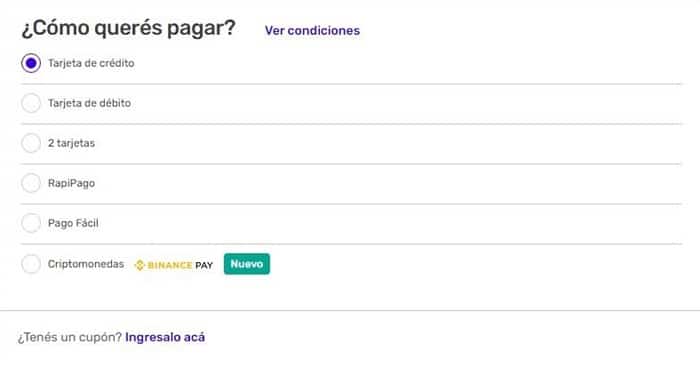Click the Criptomonedas label text
This screenshot has height=367, width=700.
(x=86, y=264)
